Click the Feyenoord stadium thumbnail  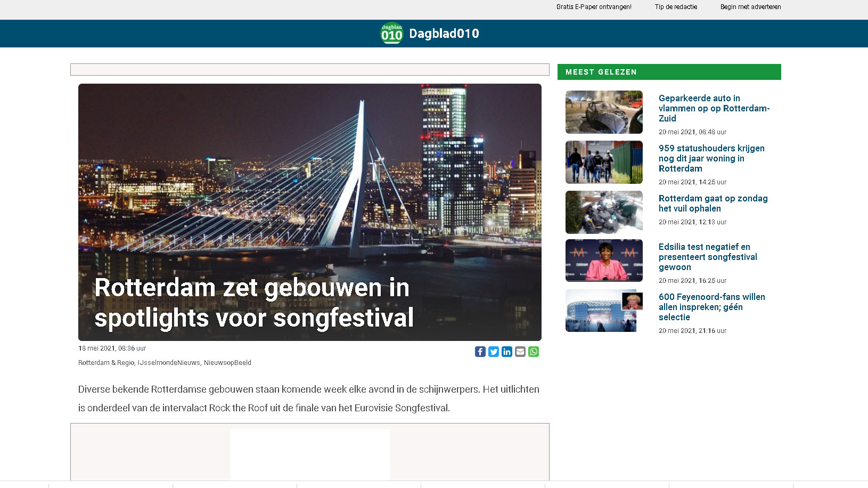point(604,311)
